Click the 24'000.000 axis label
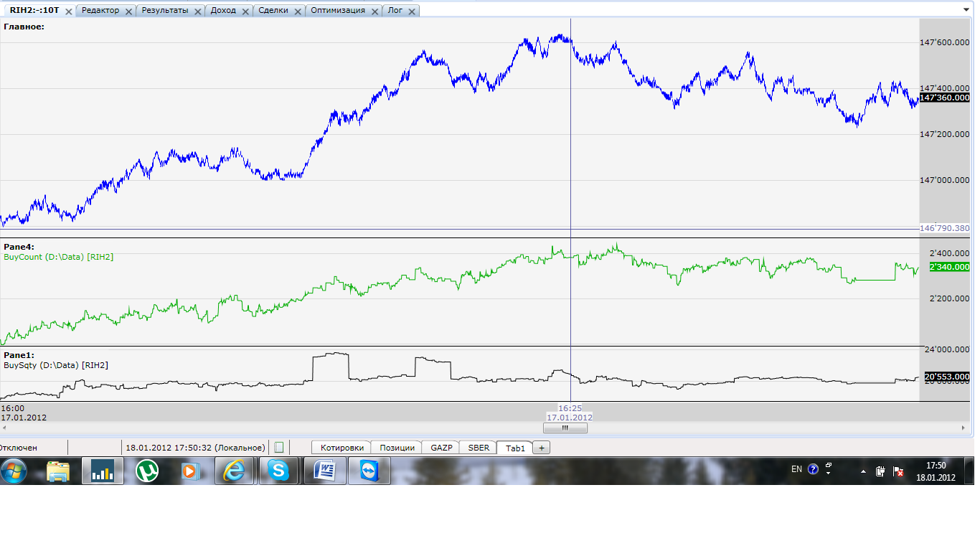This screenshot has height=551, width=980. [947, 350]
